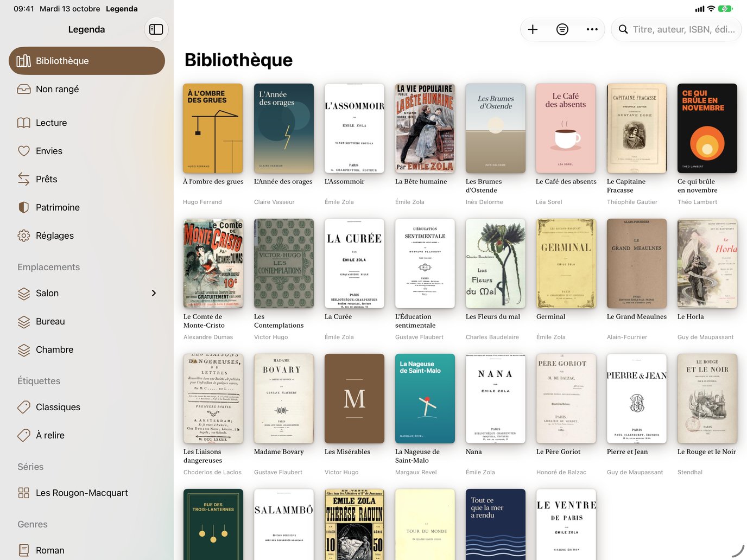Open the Les Misérables cover
The height and width of the screenshot is (560, 747).
pyautogui.click(x=354, y=398)
